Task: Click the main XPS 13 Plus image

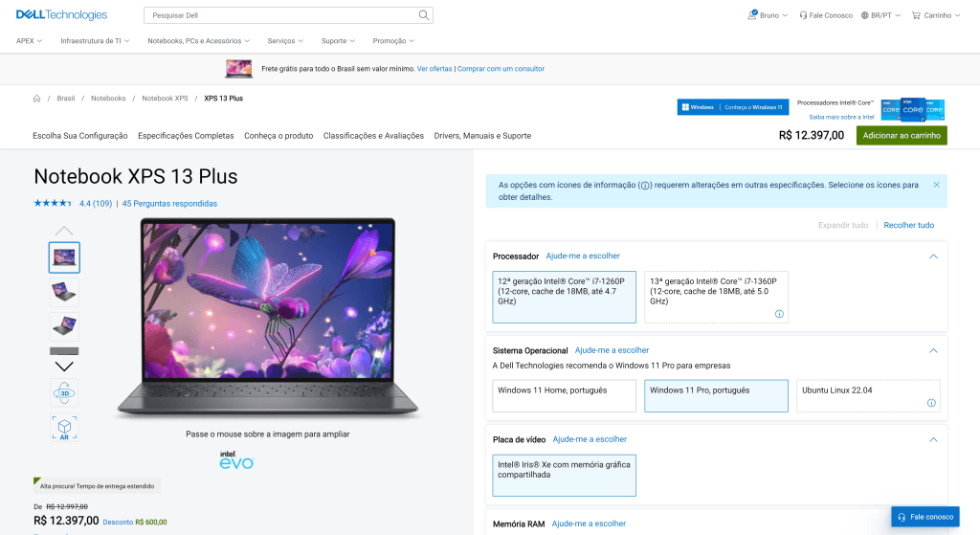Action: tap(268, 318)
